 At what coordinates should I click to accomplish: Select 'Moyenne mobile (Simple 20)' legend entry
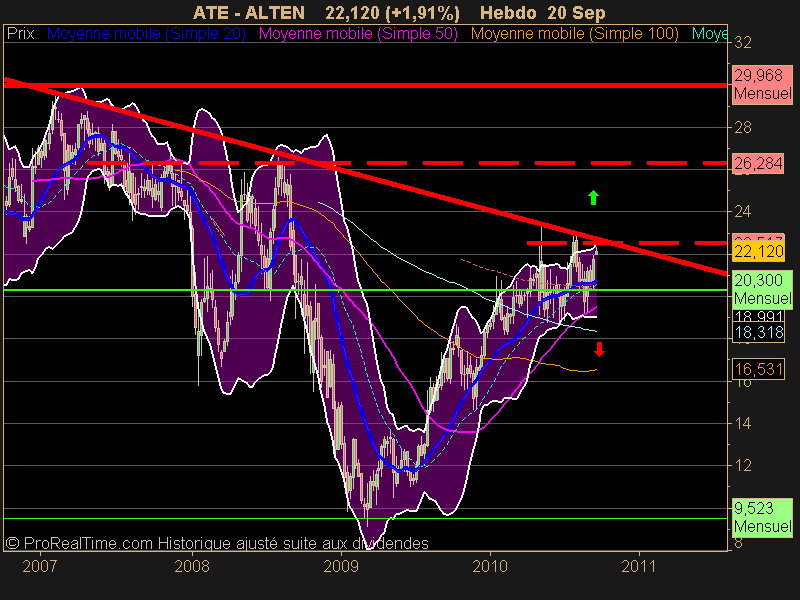click(x=146, y=34)
